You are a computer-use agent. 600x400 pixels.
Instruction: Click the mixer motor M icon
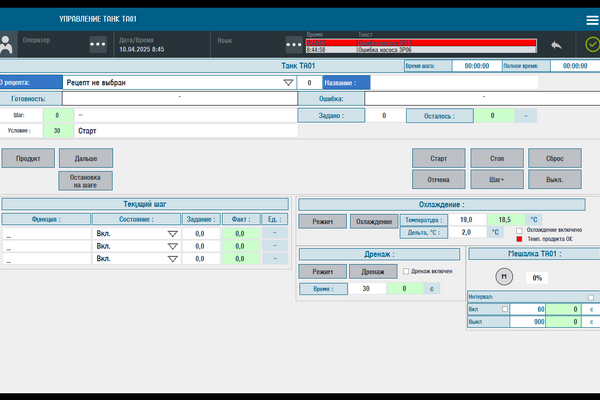[x=505, y=277]
